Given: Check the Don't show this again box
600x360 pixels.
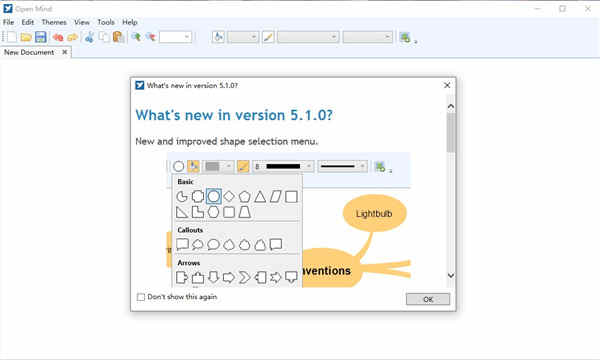Looking at the screenshot, I should (141, 297).
